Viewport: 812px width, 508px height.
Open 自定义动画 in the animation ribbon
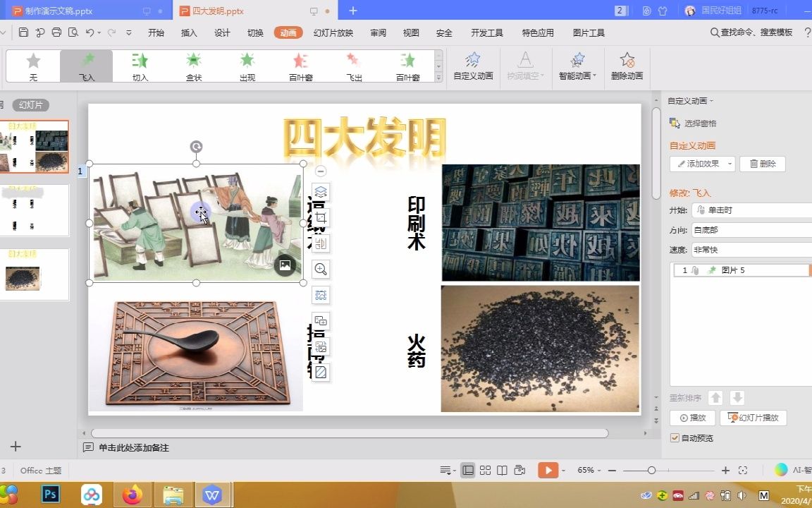(473, 67)
